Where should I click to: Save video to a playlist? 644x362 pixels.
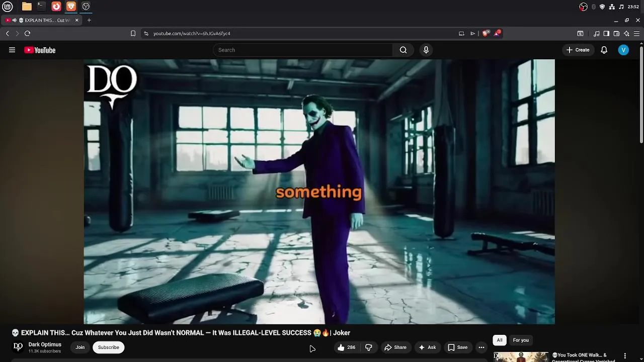point(458,347)
